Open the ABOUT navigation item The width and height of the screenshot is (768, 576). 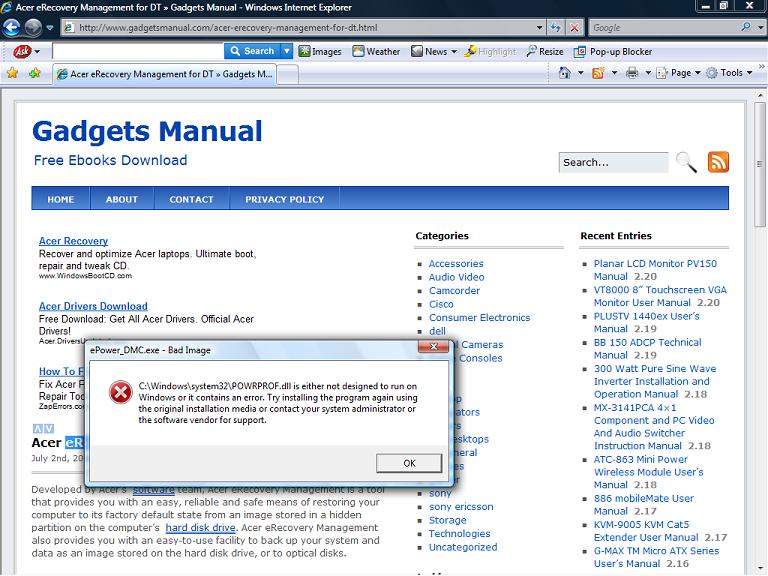[x=122, y=199]
